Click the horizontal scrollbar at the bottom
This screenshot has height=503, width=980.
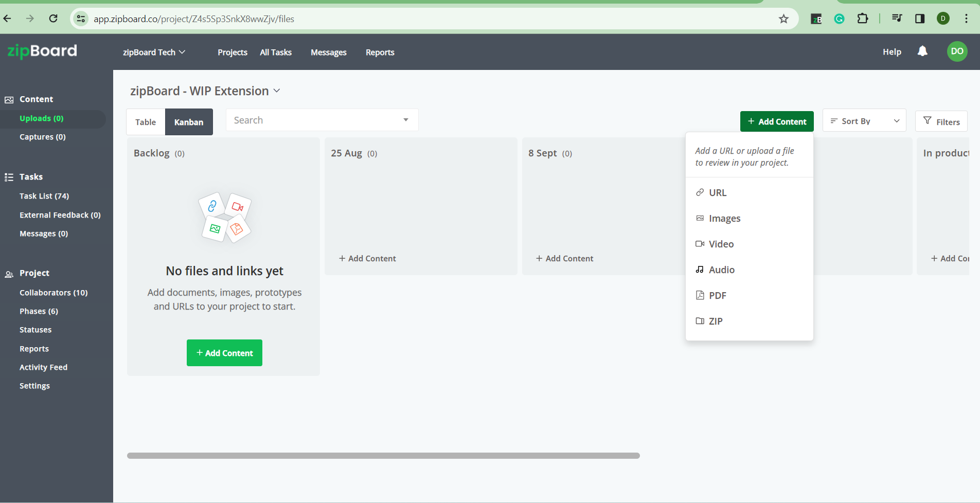(x=383, y=455)
